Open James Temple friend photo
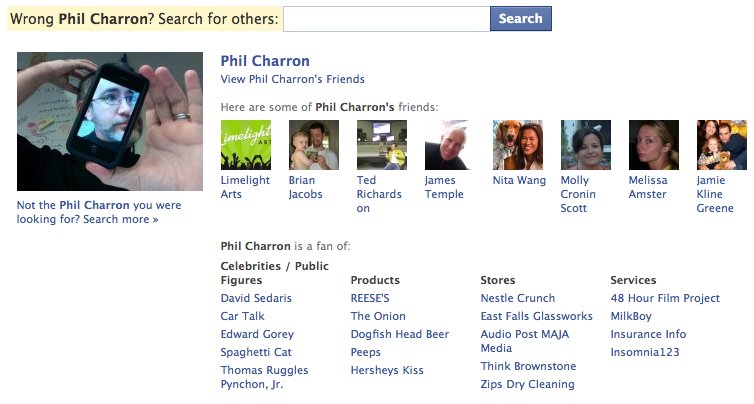The height and width of the screenshot is (404, 754). 450,145
